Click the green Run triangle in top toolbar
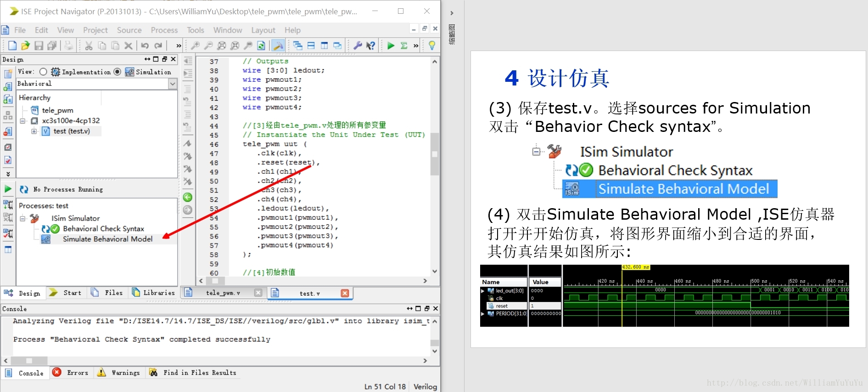868x392 pixels. point(391,45)
